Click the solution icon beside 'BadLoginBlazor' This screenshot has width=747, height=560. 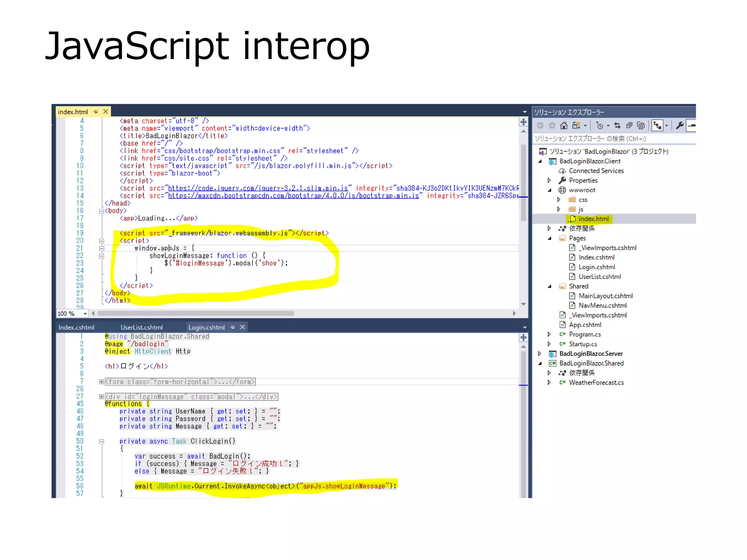pos(543,151)
